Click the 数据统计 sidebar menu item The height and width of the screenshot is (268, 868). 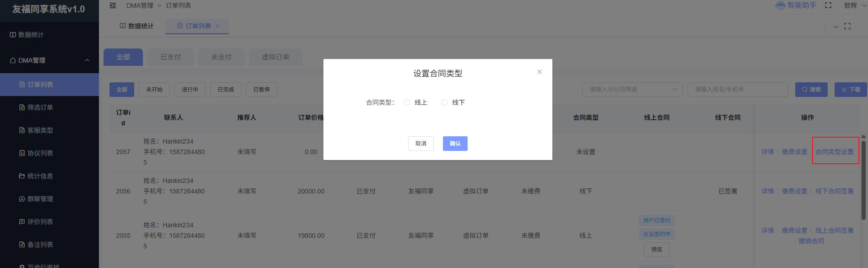pyautogui.click(x=31, y=35)
